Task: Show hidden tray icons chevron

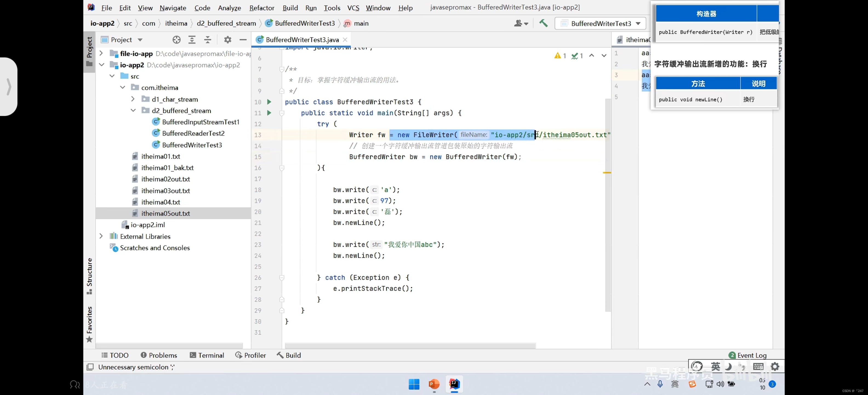Action: (647, 384)
